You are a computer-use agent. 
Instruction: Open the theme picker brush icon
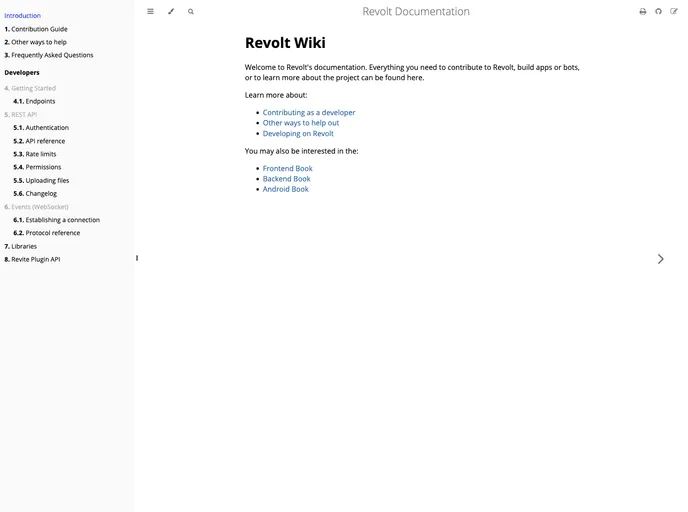(171, 11)
